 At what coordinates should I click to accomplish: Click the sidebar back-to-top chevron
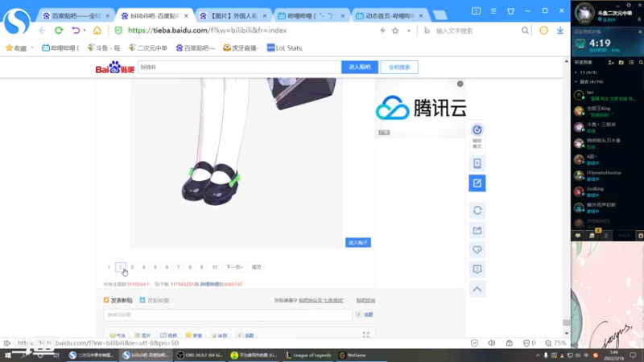point(477,290)
